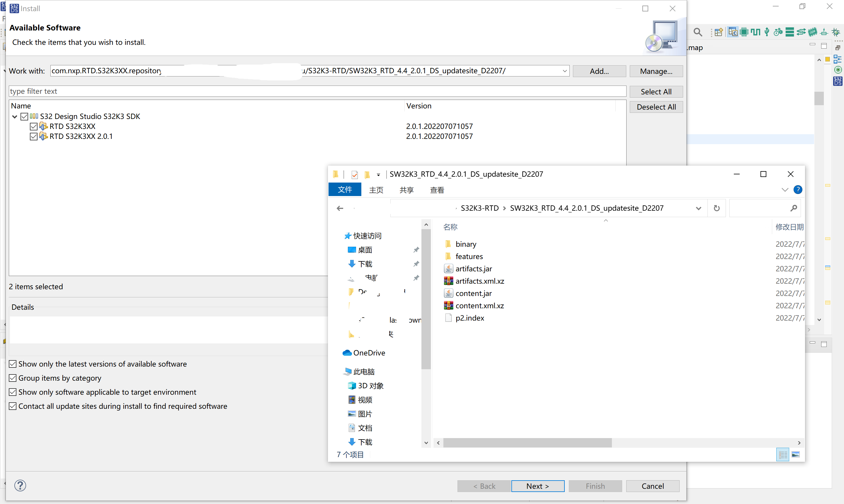Screen dimensions: 844x504
Task: Open the 主页 ribbon tab
Action: (x=376, y=190)
